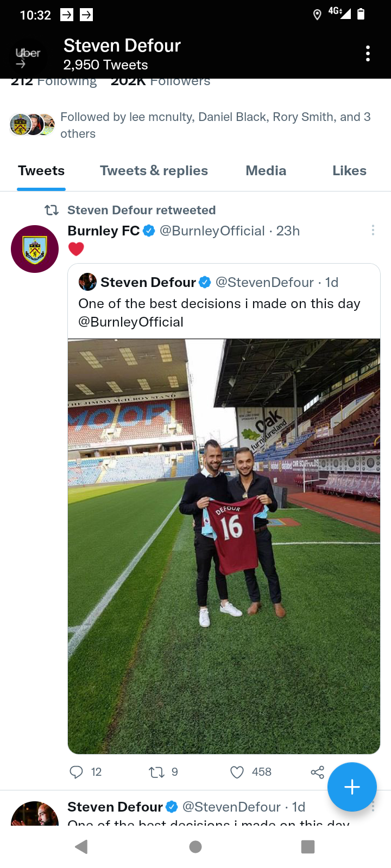The height and width of the screenshot is (868, 391).
Task: Tap the share icon on tweet
Action: point(317,772)
